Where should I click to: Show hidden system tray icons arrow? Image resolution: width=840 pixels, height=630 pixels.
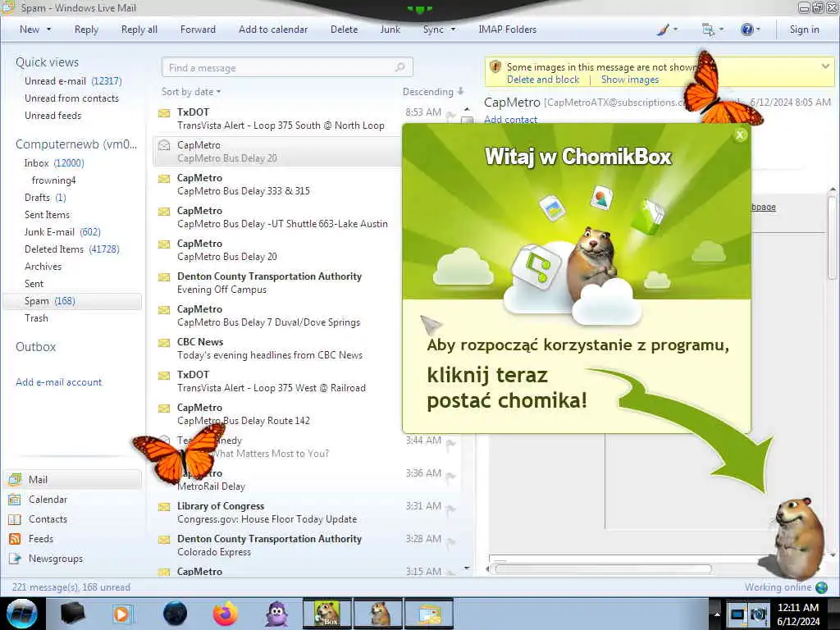717,614
